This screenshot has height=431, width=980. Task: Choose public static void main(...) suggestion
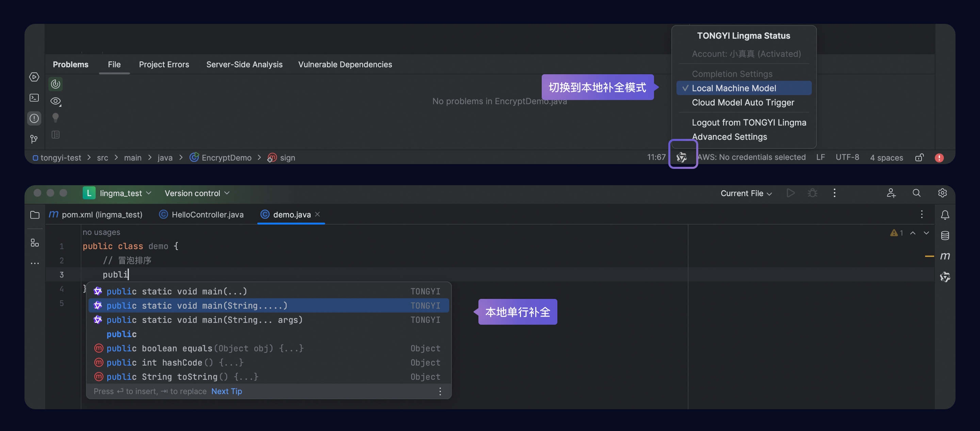point(268,291)
